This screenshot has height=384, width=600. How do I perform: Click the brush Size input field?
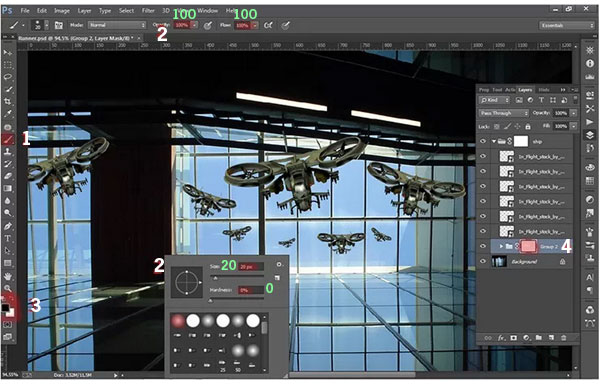[251, 267]
